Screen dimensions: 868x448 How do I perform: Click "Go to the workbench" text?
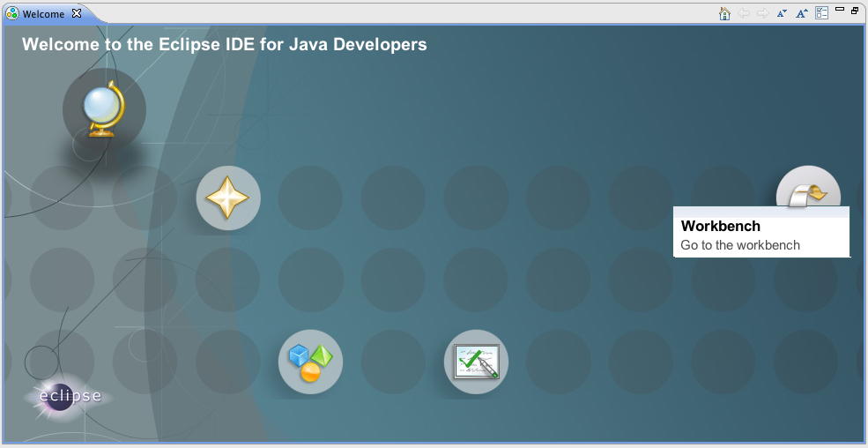coord(740,245)
